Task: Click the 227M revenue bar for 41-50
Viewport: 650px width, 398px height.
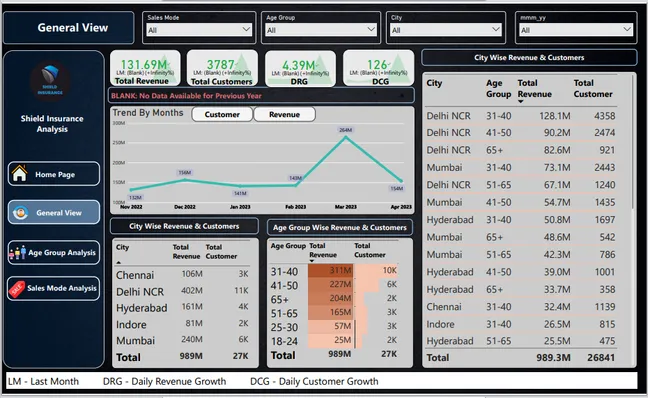Action: [330, 285]
